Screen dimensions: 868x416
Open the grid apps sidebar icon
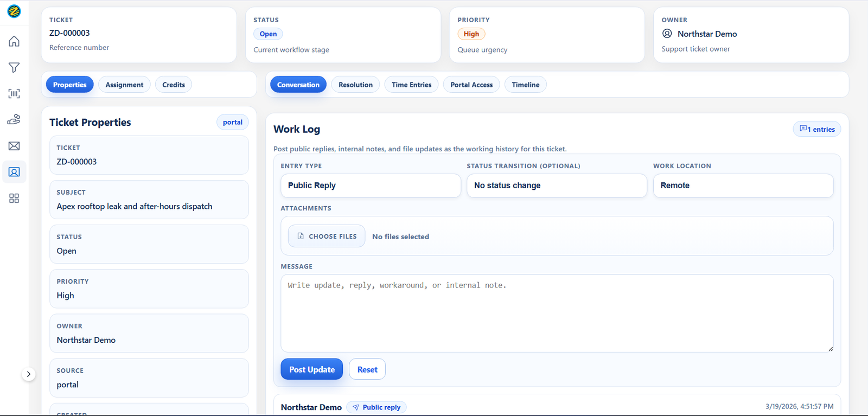(x=14, y=199)
